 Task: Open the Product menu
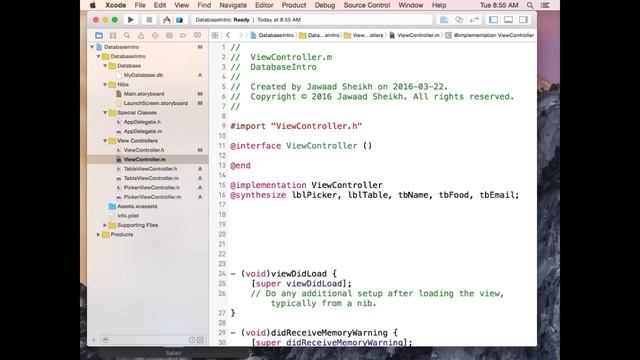294,5
